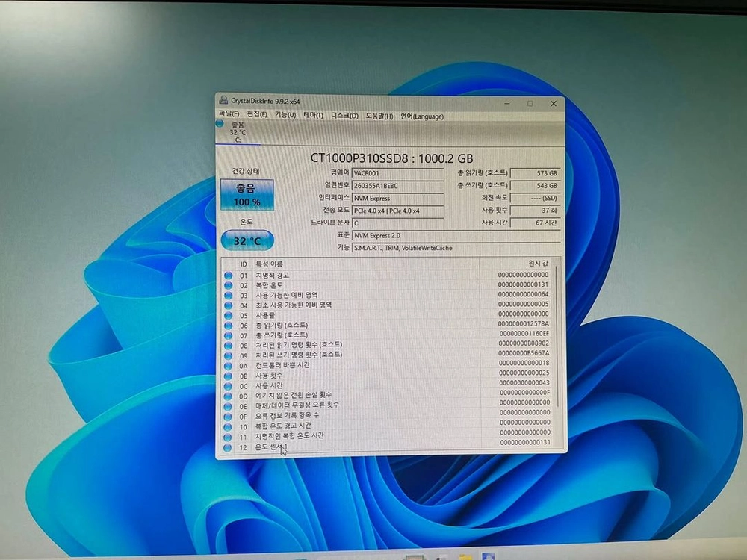Viewport: 747px width, 560px height.
Task: Click raw value 0000000B5667A
Action: click(x=524, y=353)
